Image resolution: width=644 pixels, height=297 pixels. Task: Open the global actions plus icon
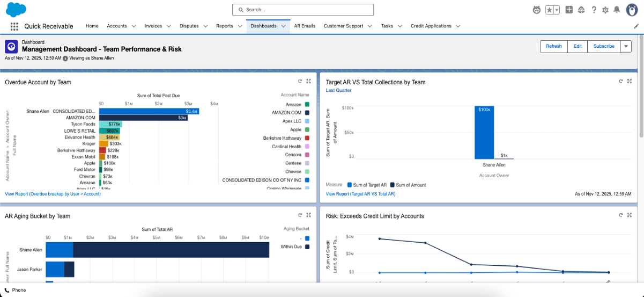click(569, 10)
